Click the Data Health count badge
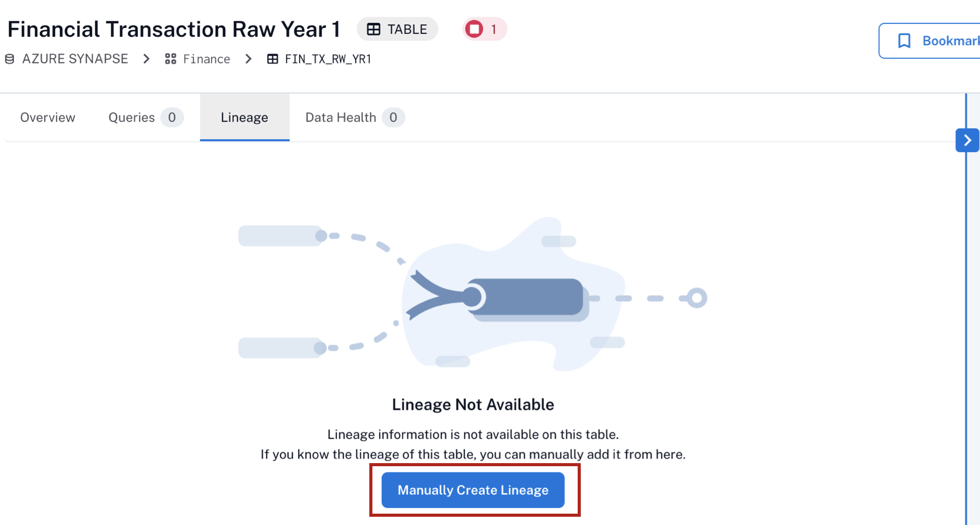 [x=393, y=118]
